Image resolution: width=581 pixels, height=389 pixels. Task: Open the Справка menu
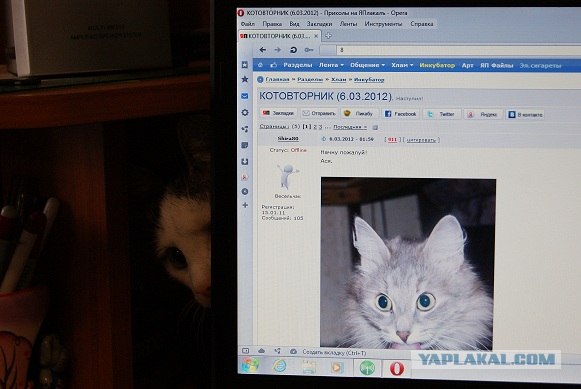pyautogui.click(x=422, y=24)
